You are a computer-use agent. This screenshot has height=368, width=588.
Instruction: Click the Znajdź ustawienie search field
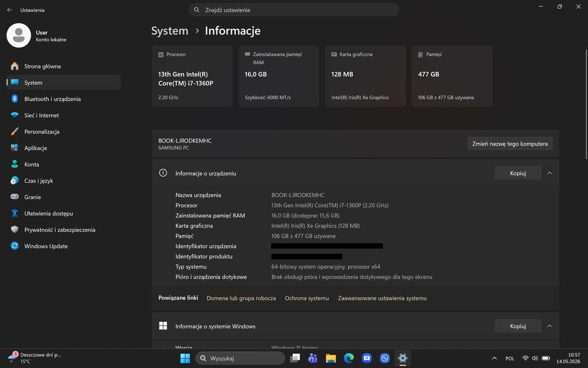293,10
